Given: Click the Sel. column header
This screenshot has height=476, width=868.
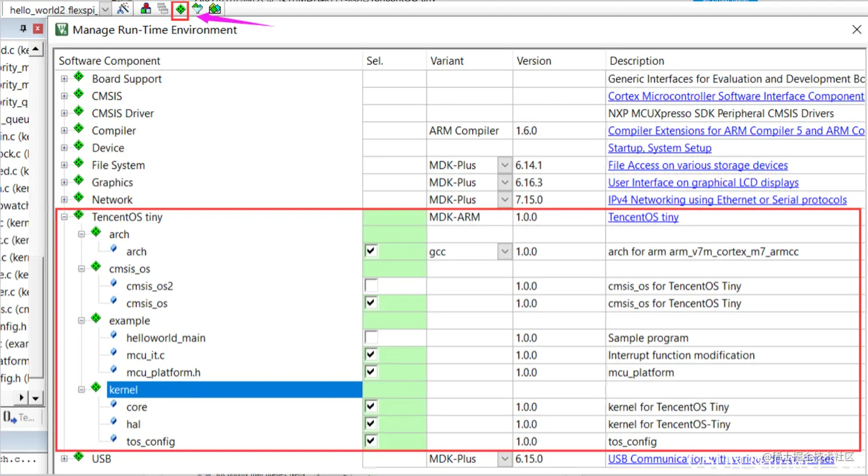Looking at the screenshot, I should (x=395, y=61).
